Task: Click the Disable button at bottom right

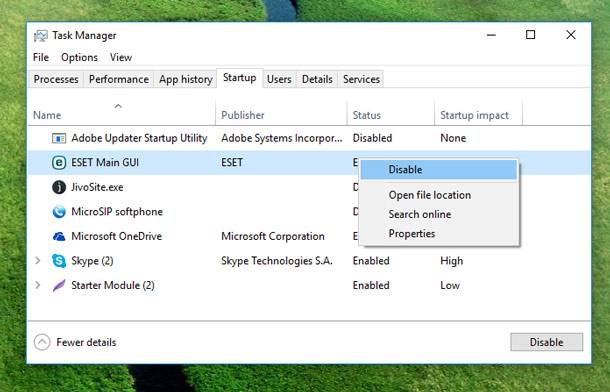Action: 547,342
